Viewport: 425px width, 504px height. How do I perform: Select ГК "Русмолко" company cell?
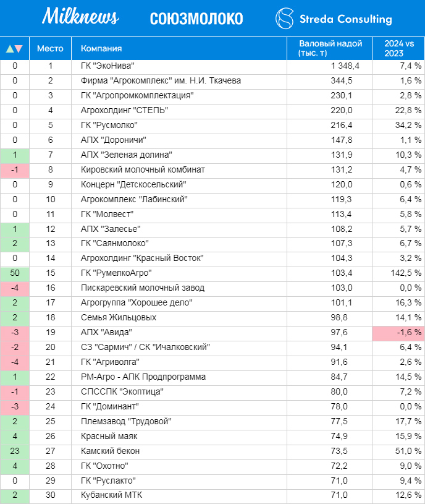click(x=179, y=125)
